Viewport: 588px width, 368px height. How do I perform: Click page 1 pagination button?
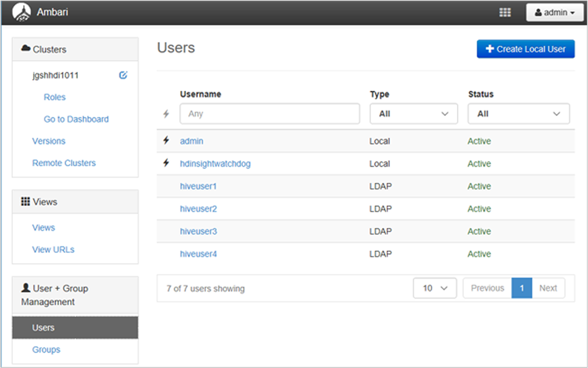point(521,288)
